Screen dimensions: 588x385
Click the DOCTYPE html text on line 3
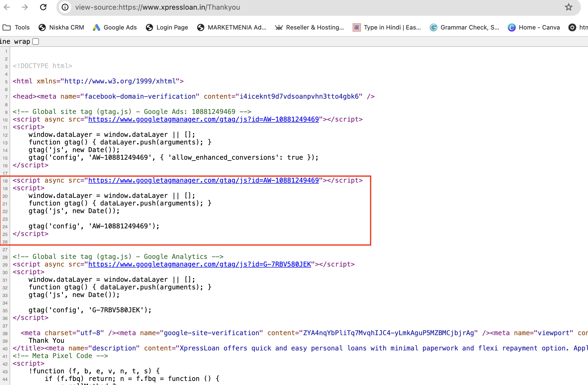pos(42,66)
